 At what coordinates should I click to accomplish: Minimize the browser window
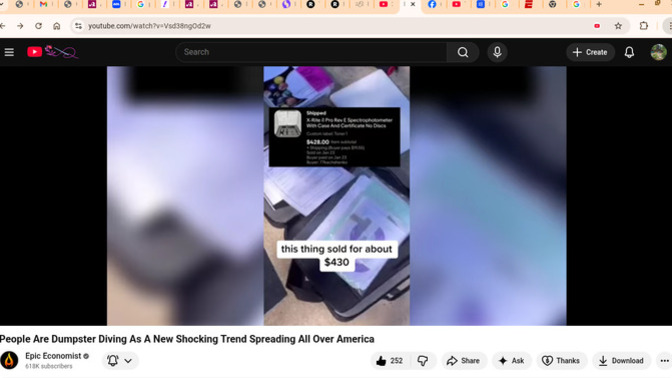[x=641, y=4]
